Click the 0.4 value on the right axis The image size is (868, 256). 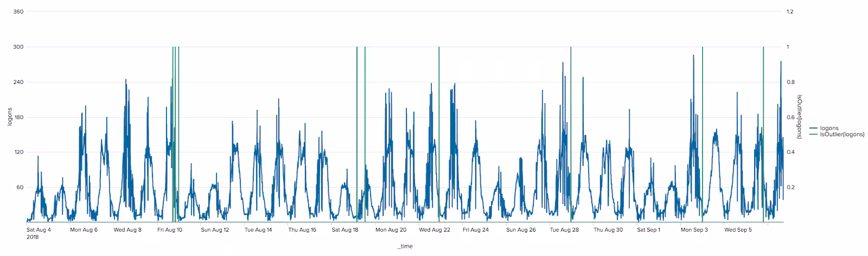pyautogui.click(x=791, y=152)
